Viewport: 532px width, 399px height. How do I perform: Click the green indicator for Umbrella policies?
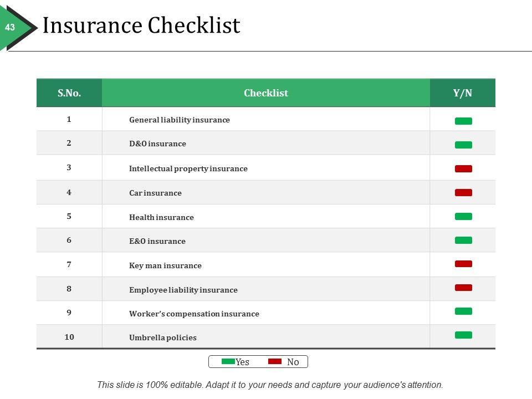(x=463, y=335)
